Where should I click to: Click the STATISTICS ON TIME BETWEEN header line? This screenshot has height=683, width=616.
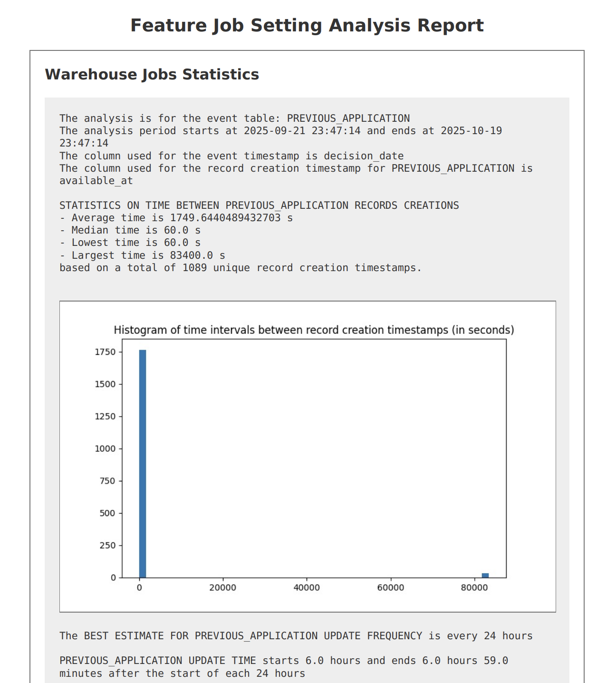[259, 205]
